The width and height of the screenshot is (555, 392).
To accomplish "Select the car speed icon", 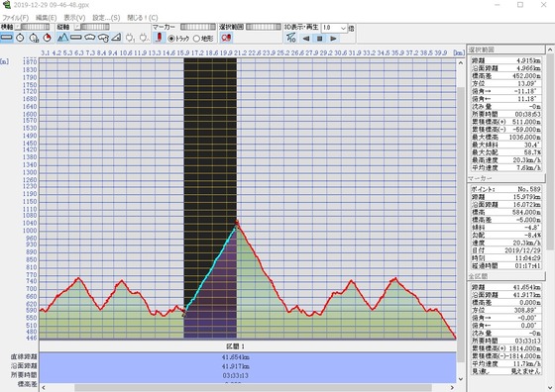I will point(89,37).
